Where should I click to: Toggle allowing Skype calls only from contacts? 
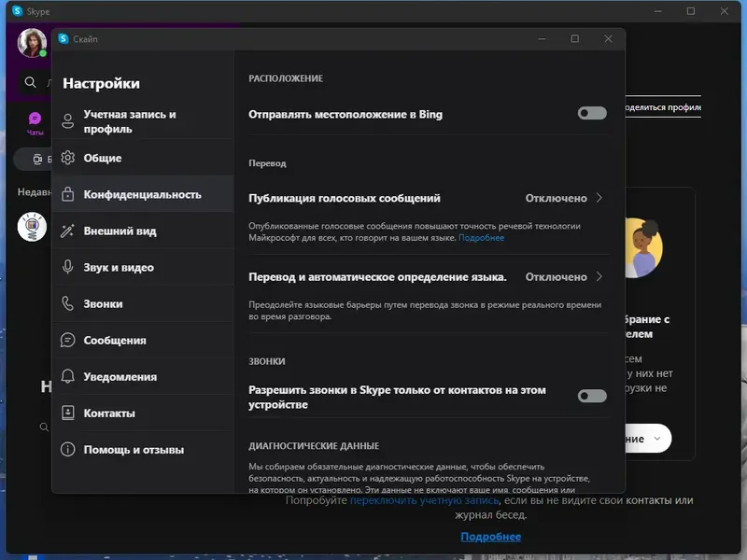(591, 396)
